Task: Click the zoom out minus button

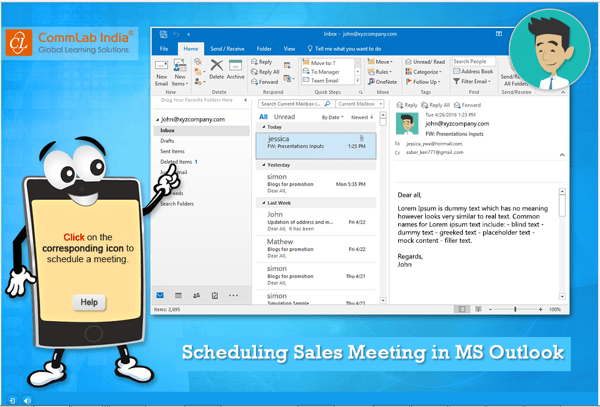Action: coord(490,309)
